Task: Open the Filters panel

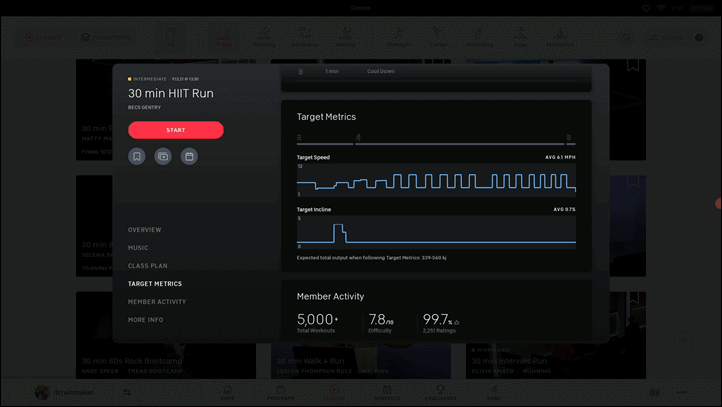Action: tap(667, 37)
